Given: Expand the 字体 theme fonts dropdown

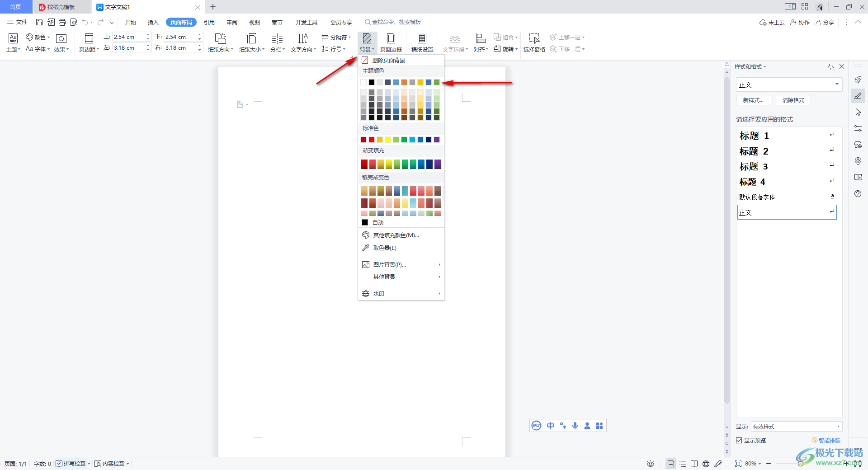Looking at the screenshot, I should pos(38,49).
